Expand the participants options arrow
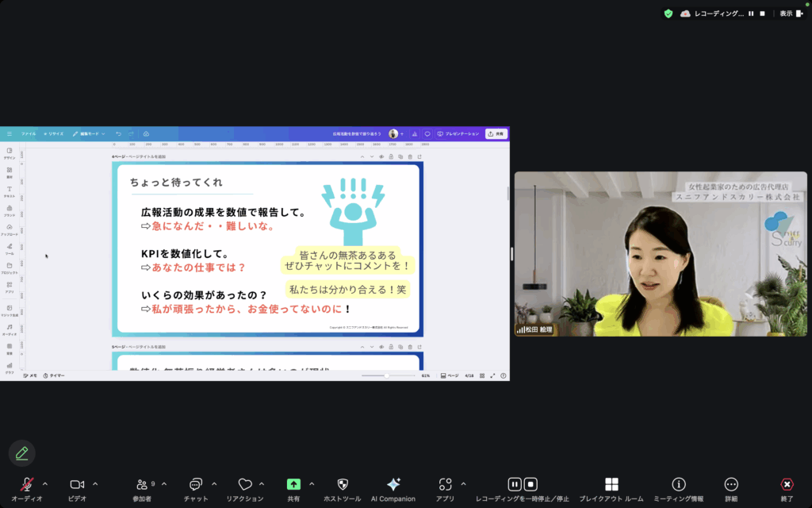 pos(164,483)
